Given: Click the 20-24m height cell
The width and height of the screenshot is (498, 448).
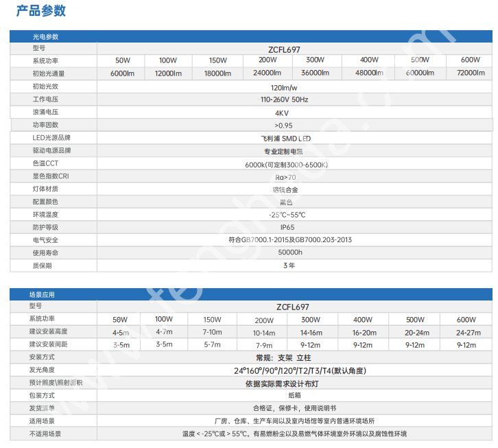Looking at the screenshot, I should (x=417, y=333).
